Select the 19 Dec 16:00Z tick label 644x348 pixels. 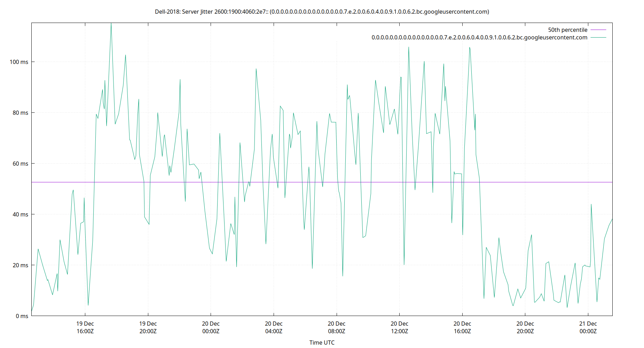85,327
